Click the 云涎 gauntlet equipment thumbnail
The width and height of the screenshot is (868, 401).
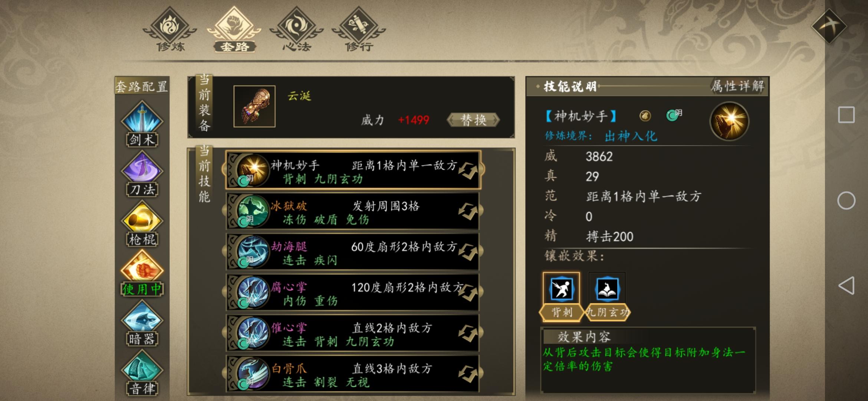(x=254, y=107)
